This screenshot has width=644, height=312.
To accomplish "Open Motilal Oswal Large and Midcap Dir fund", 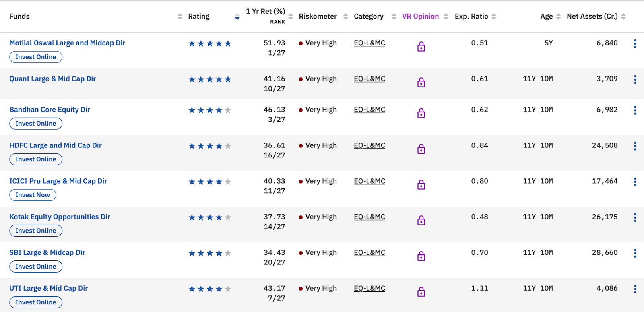I will (67, 43).
